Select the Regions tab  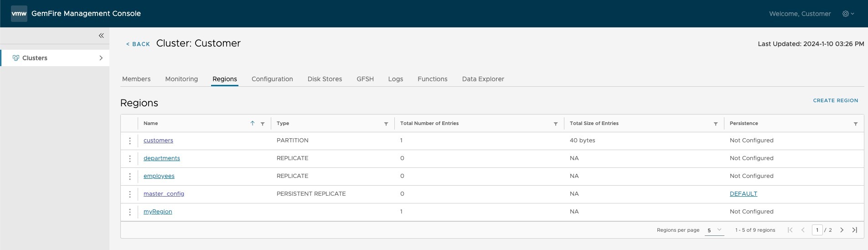[x=225, y=79]
